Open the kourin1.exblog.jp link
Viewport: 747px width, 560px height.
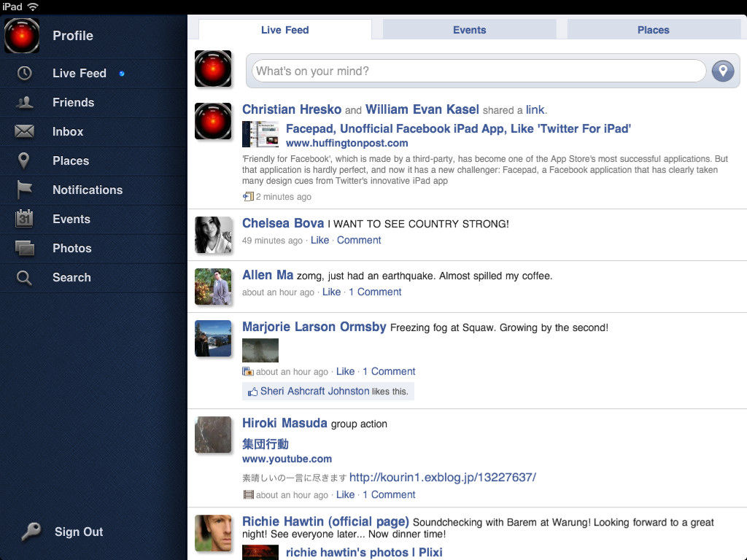tap(443, 477)
